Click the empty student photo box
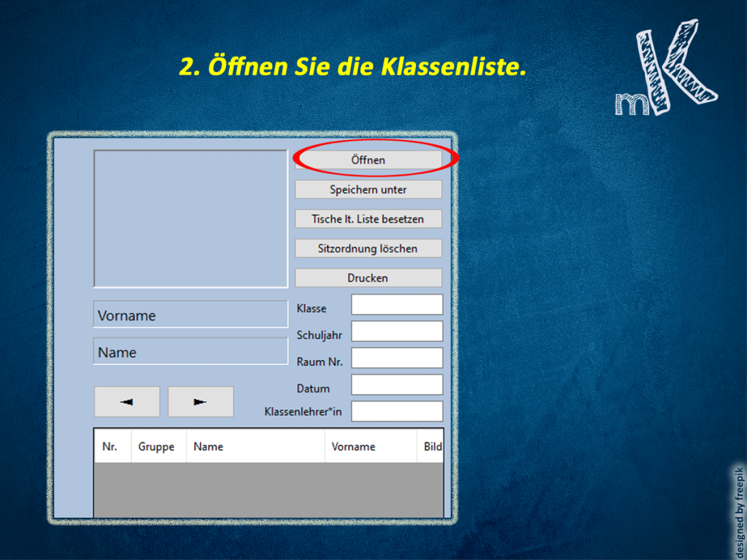The width and height of the screenshot is (747, 560). click(x=190, y=219)
